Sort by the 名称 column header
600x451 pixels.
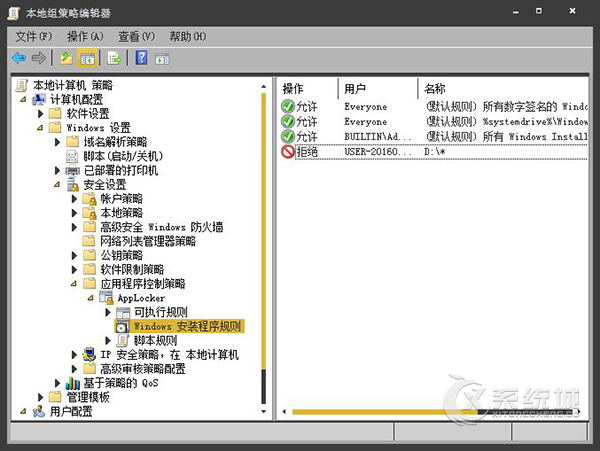tap(435, 89)
